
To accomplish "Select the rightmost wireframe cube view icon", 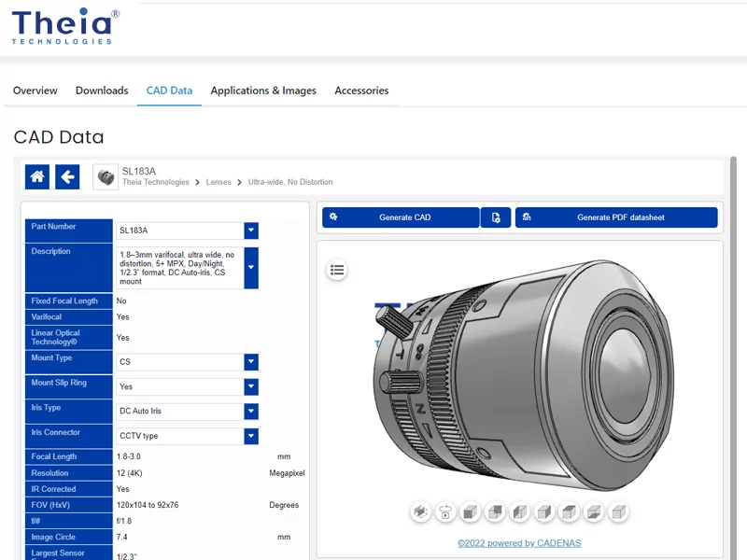I will [x=619, y=511].
